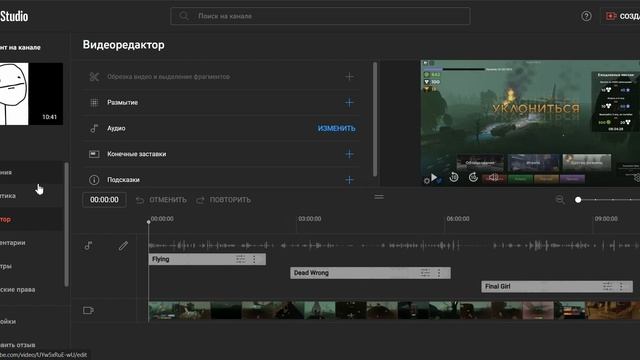
Task: Open the sidebar item ending in "ские права"
Action: click(x=31, y=289)
